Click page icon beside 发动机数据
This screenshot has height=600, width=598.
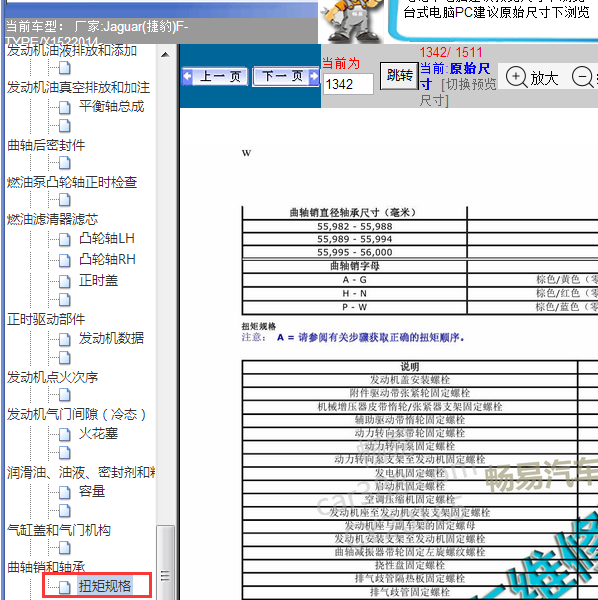click(65, 339)
